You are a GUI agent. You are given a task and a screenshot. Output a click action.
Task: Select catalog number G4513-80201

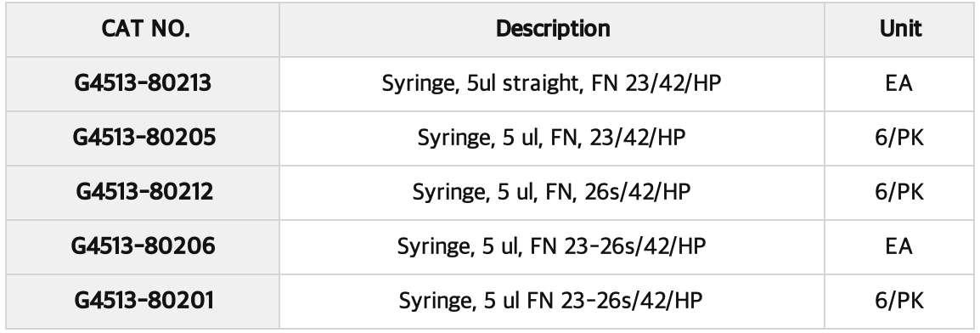click(x=144, y=301)
